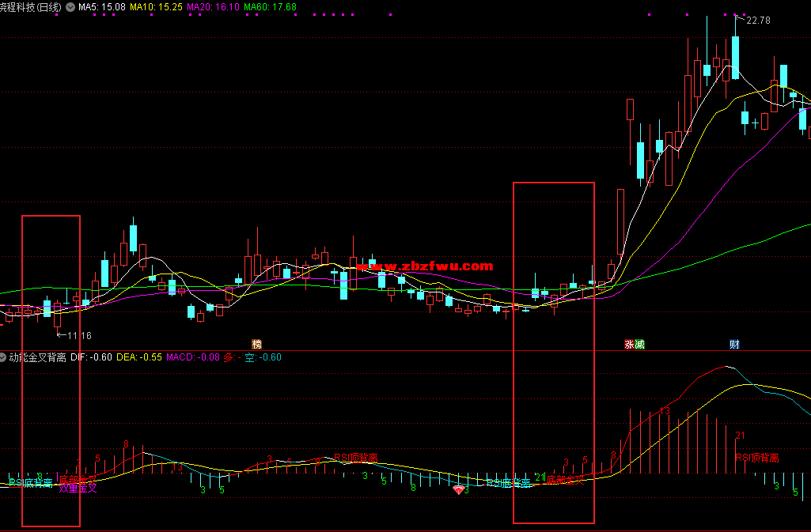Click the MACD: -0.08 value
811x532 pixels.
pyautogui.click(x=193, y=357)
